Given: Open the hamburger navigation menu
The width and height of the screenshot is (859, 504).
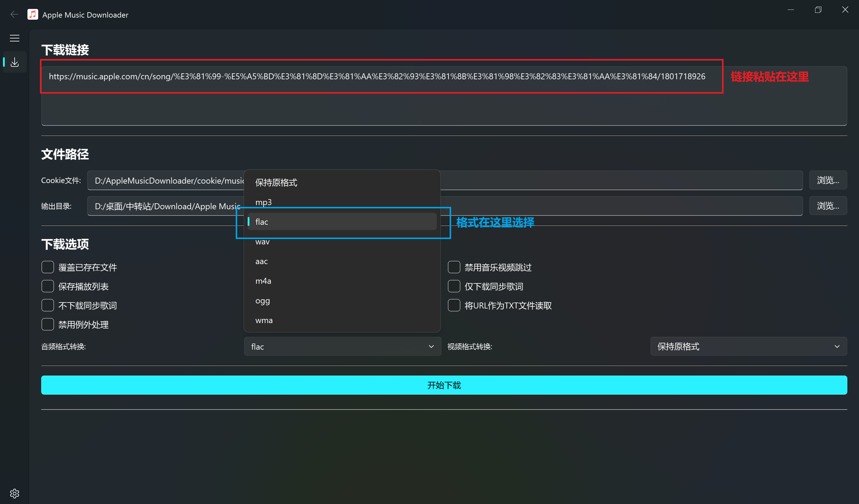Looking at the screenshot, I should pyautogui.click(x=14, y=38).
